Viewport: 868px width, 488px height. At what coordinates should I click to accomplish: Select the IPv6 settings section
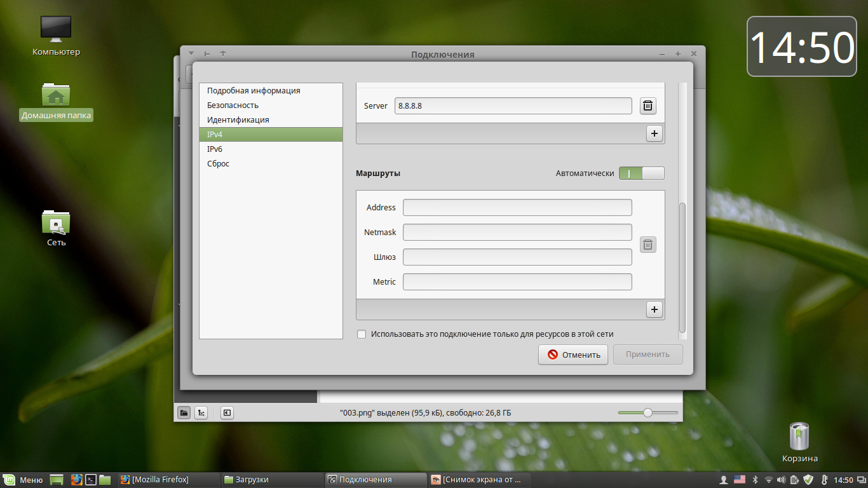click(215, 149)
